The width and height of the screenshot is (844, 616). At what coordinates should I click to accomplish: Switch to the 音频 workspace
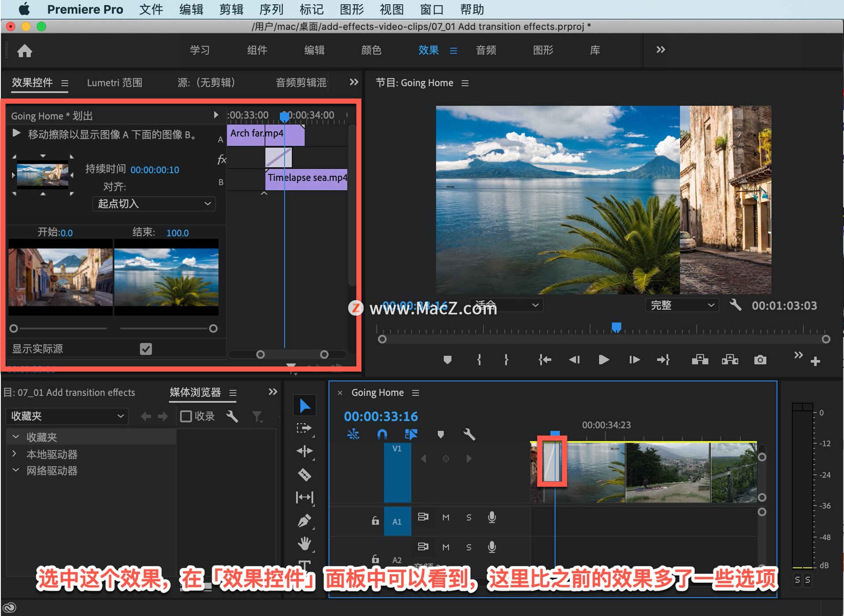[x=486, y=50]
